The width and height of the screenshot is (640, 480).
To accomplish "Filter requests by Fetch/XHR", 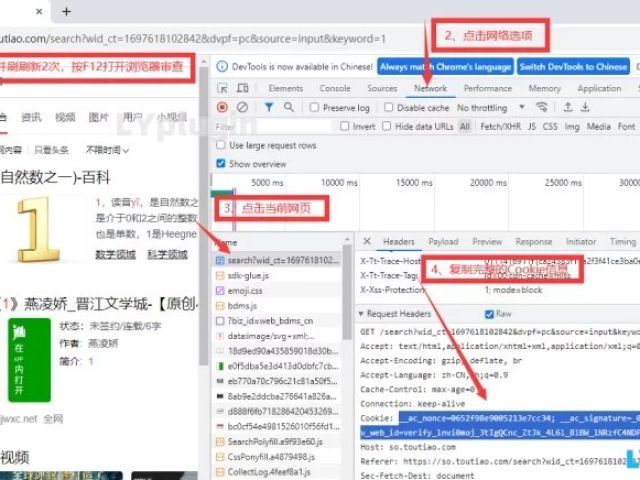I will click(x=500, y=127).
